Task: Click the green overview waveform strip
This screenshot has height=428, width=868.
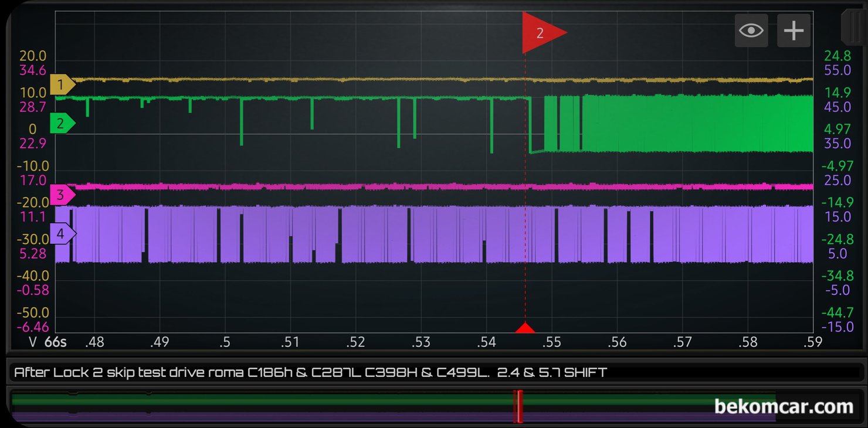Action: tap(394, 400)
